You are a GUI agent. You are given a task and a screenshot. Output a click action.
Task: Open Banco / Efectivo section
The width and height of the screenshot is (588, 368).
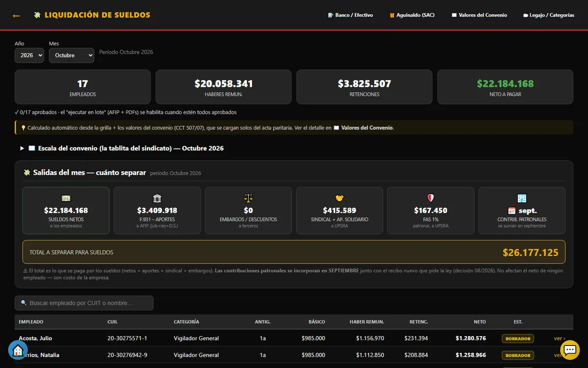coord(350,15)
